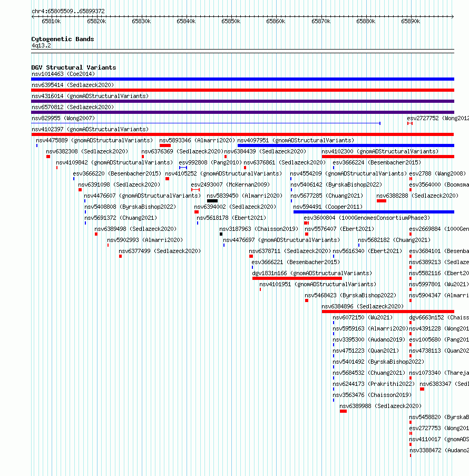
Task: Click nsv4105252 (gnomADStructuralVariants) label
Action: point(223,173)
